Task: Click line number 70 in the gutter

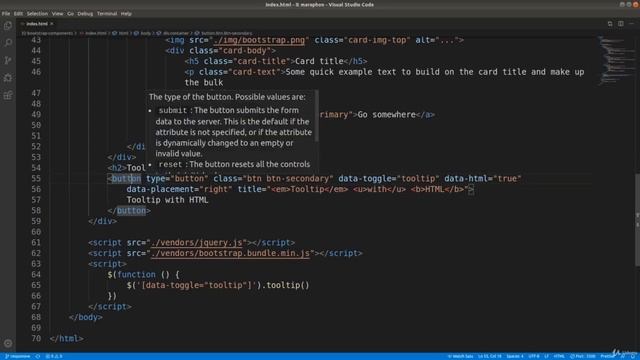Action: (36, 338)
